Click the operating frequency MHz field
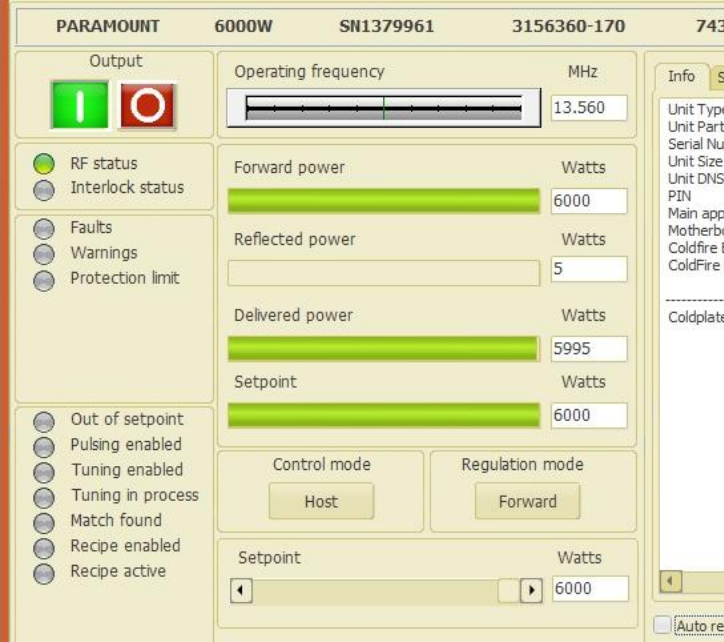 click(589, 108)
